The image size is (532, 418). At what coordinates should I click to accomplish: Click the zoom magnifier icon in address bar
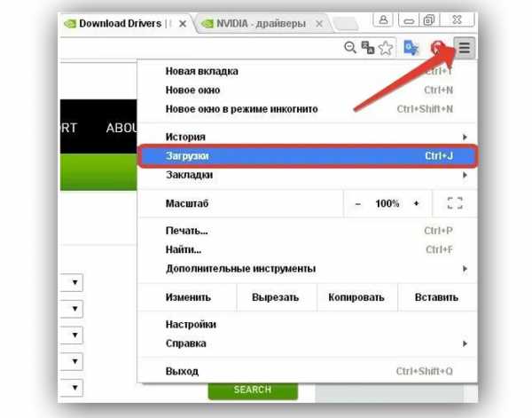pyautogui.click(x=350, y=49)
